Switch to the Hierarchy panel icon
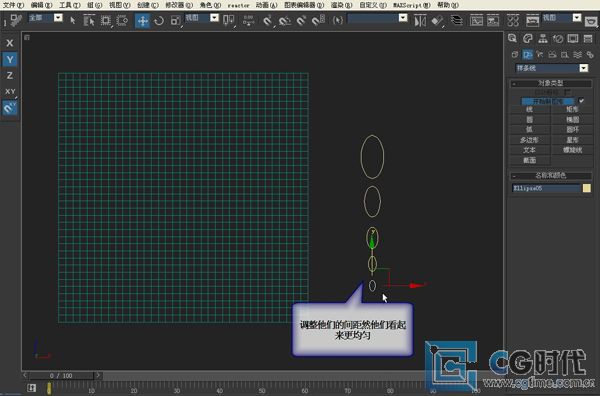 click(x=543, y=39)
